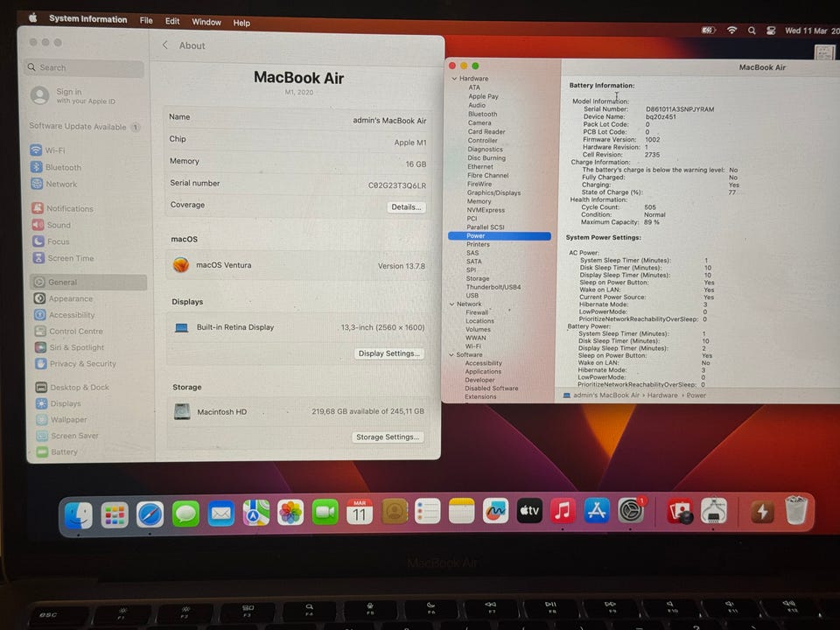840x630 pixels.
Task: Collapse the Hardware section in System Information
Action: 454,78
